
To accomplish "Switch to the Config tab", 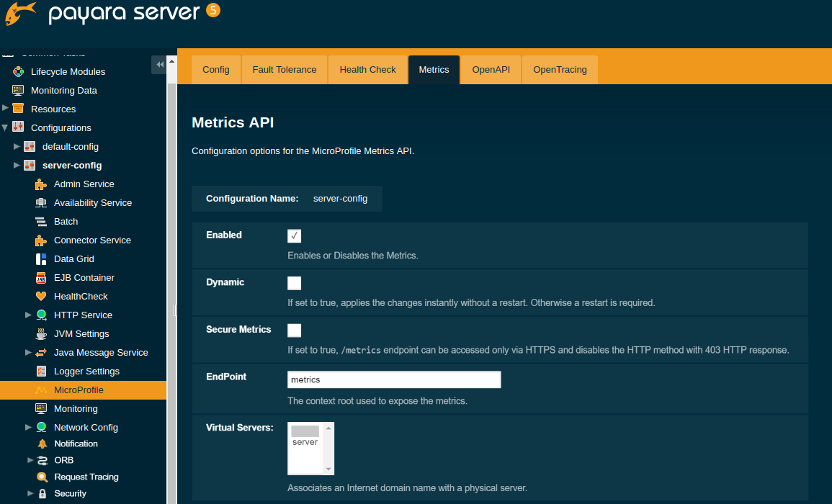I will coord(216,70).
